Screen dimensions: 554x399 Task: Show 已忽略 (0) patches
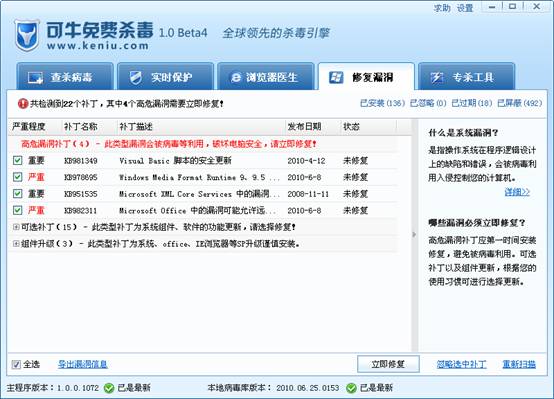coord(428,103)
